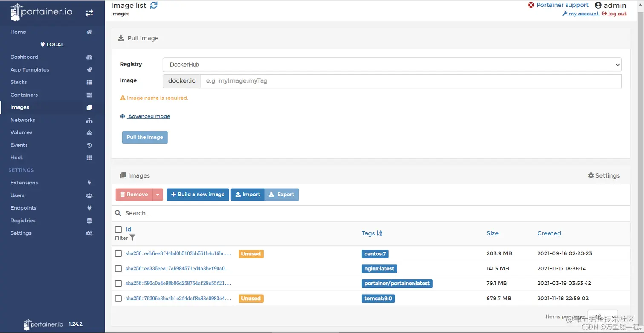644x333 pixels.
Task: Click the log out link
Action: [x=614, y=14]
